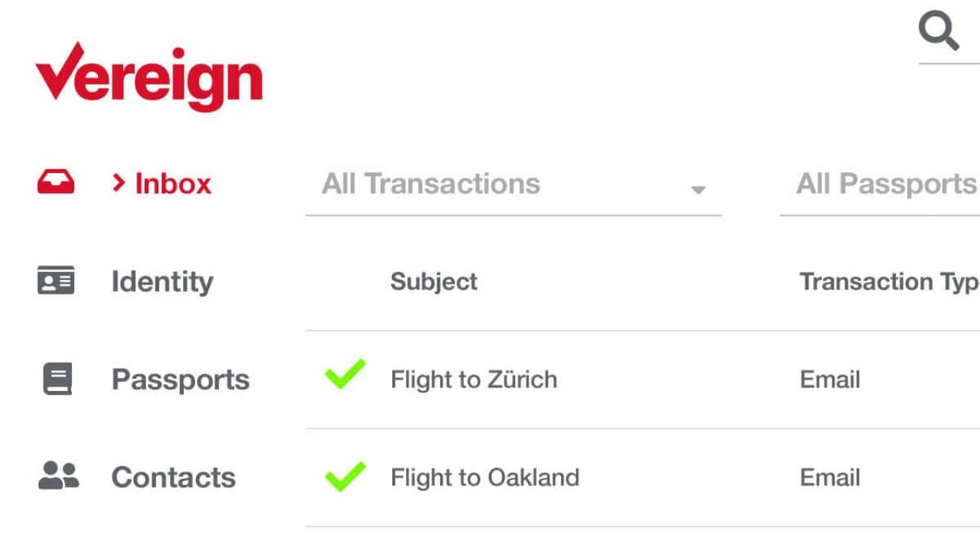Click the green checkmark beside Flight to Oakland

(x=345, y=476)
